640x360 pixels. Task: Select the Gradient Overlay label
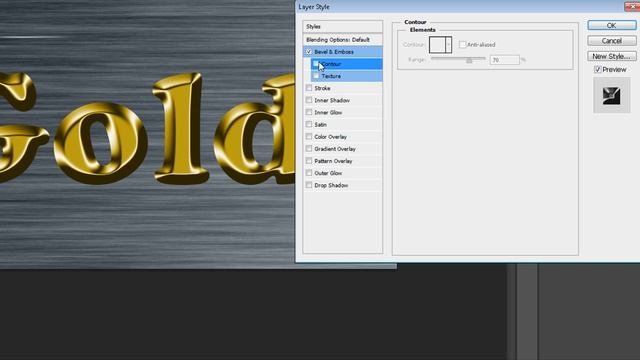tap(335, 149)
